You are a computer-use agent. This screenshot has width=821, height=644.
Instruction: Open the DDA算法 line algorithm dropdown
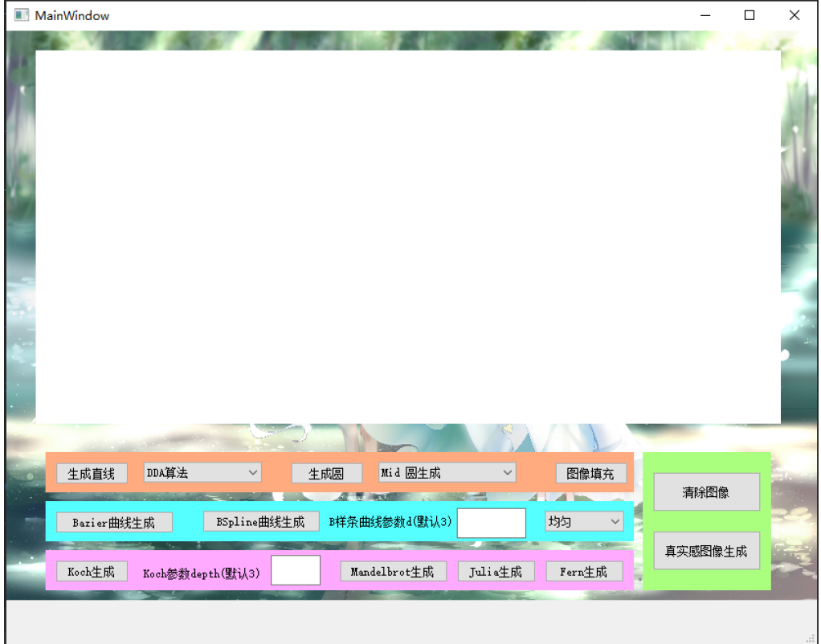202,472
